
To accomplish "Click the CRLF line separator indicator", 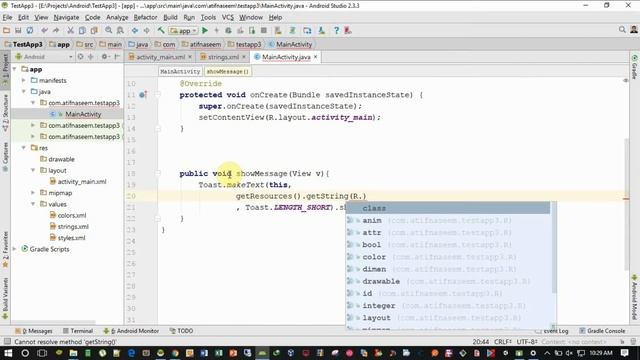I will 503,342.
